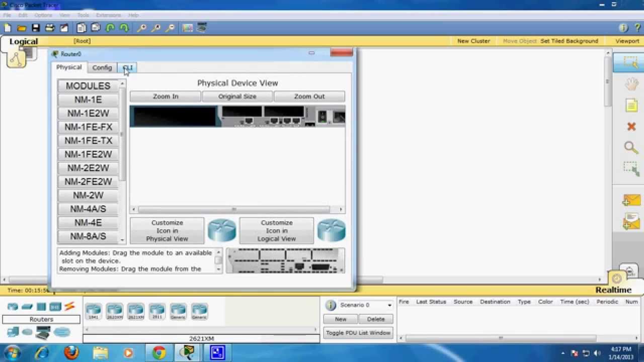644x362 pixels.
Task: Click Set Tiled Background
Action: (569, 41)
